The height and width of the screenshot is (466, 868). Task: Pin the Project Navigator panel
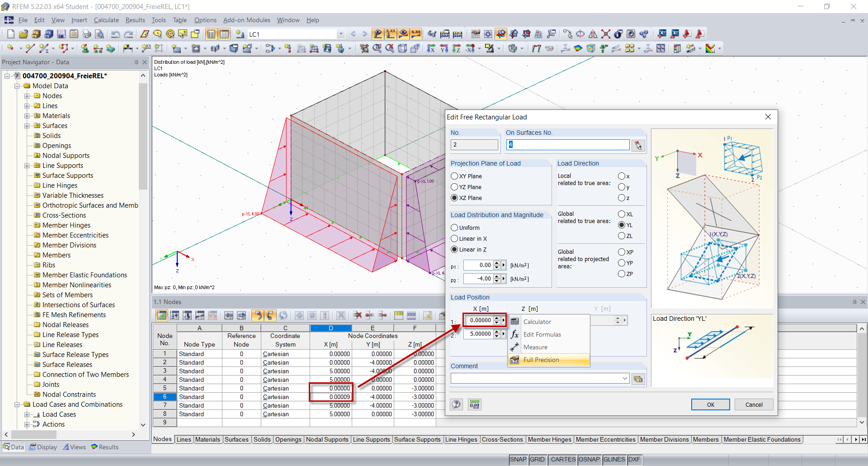136,62
